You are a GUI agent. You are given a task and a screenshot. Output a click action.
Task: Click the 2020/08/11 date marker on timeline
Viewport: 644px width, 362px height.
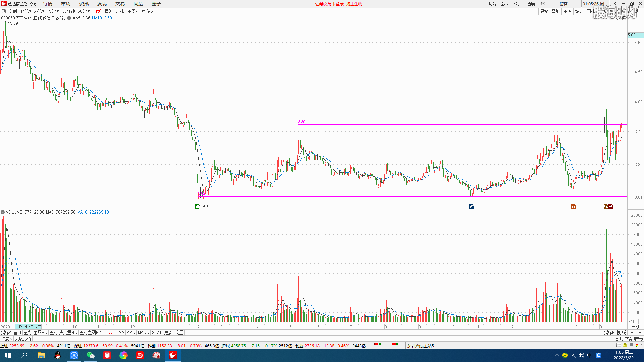point(28,327)
